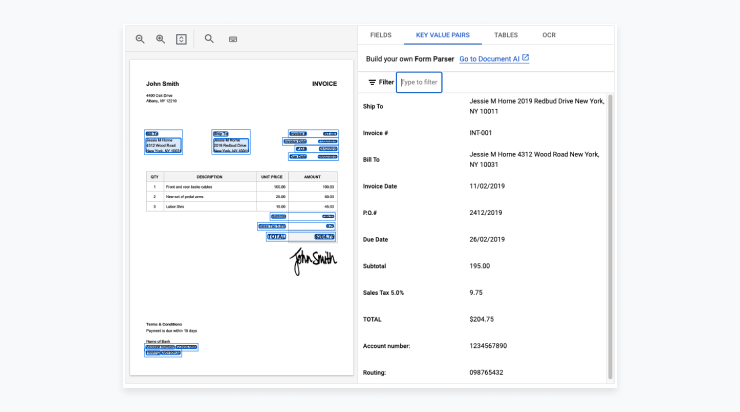Open the TABLES tab
The image size is (740, 412).
(506, 35)
